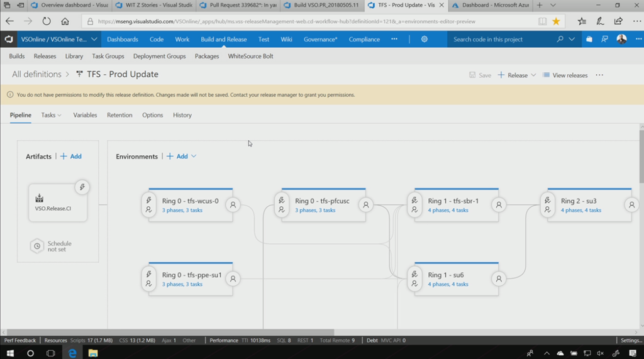
Task: Open the search scope dropdown chevron
Action: [572, 39]
